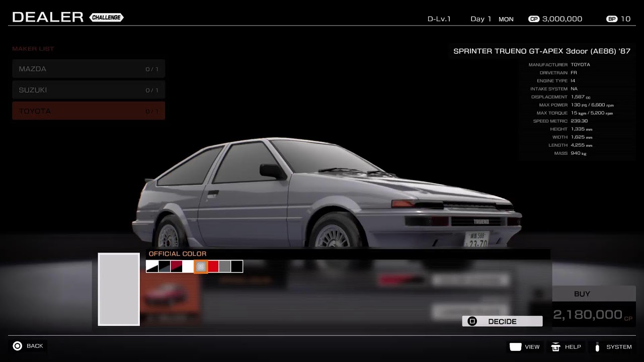
Task: Click the circle icon next to BACK
Action: (18, 346)
